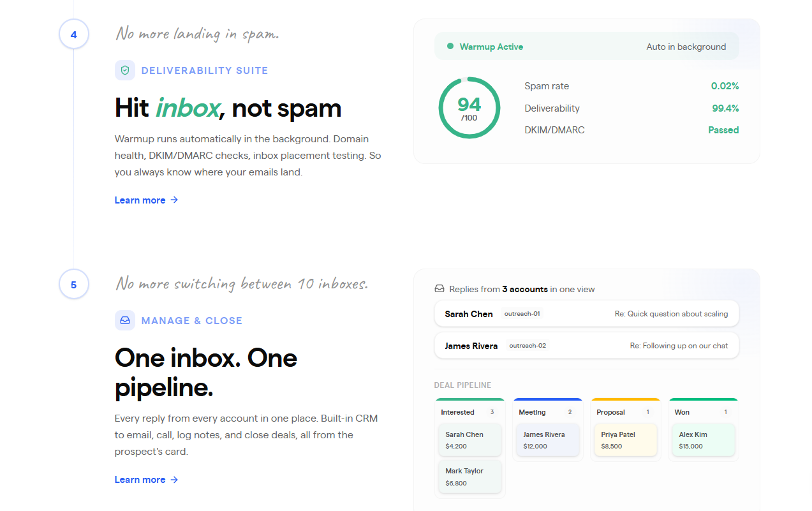Select the Proposal pipeline column header
812x511 pixels.
click(x=626, y=411)
